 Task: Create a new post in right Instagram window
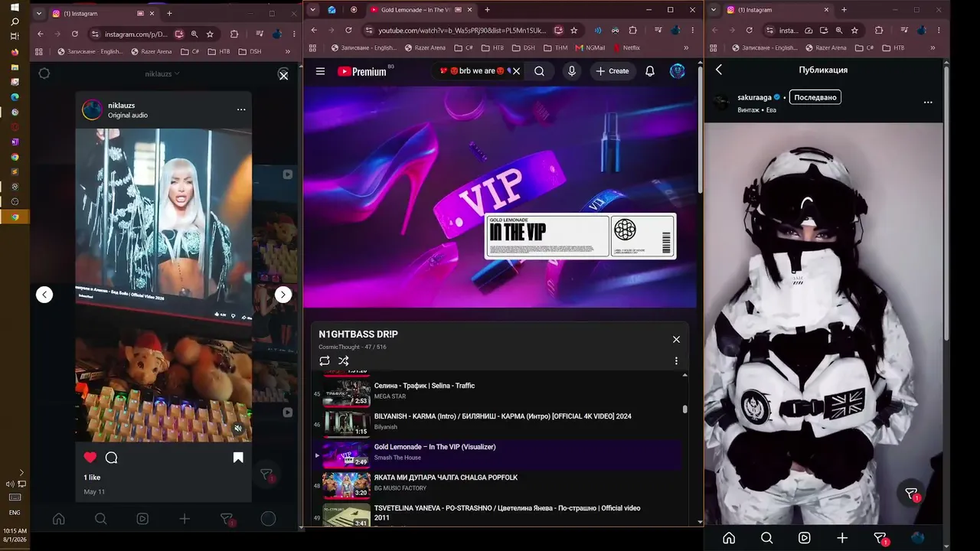click(842, 538)
